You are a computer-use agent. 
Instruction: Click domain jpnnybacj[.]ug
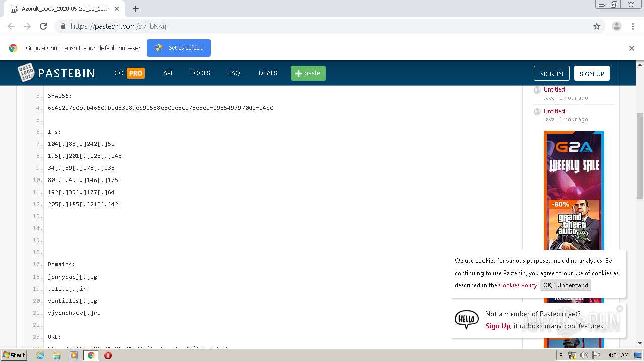coord(72,277)
